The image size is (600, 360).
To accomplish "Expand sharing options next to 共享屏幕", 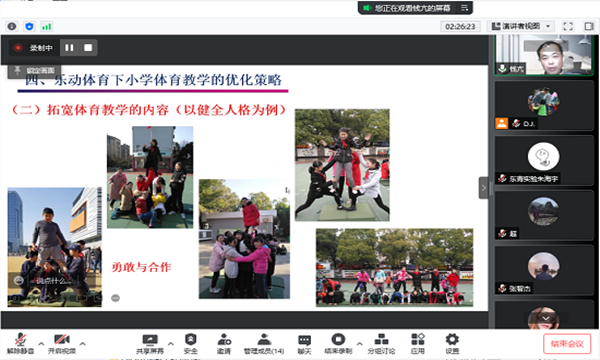I will pyautogui.click(x=171, y=344).
